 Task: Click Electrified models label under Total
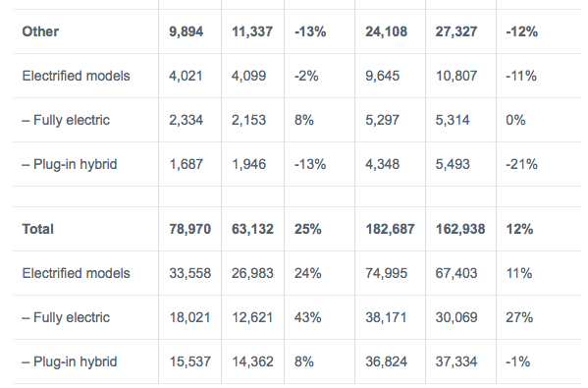click(77, 273)
